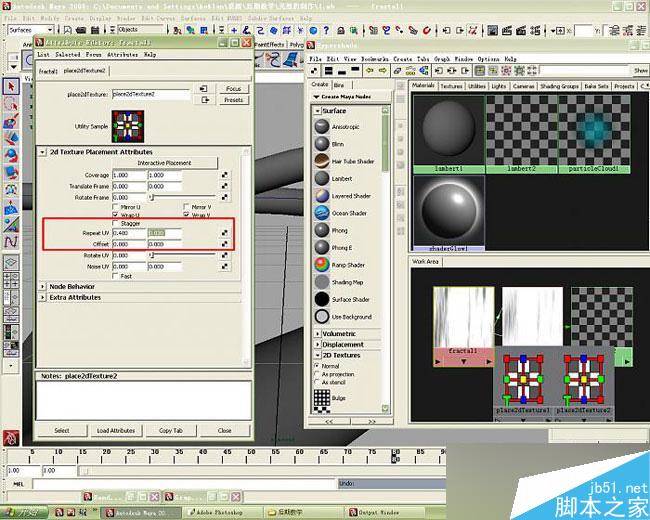
Task: Click go to input connection icon beside name field
Action: pos(204,89)
